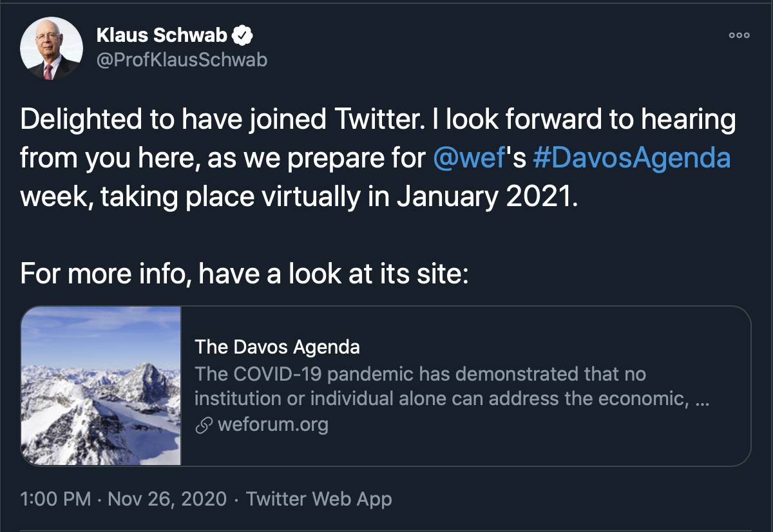This screenshot has width=773, height=532.
Task: Click the Nov 26, 2020 date
Action: [x=167, y=499]
